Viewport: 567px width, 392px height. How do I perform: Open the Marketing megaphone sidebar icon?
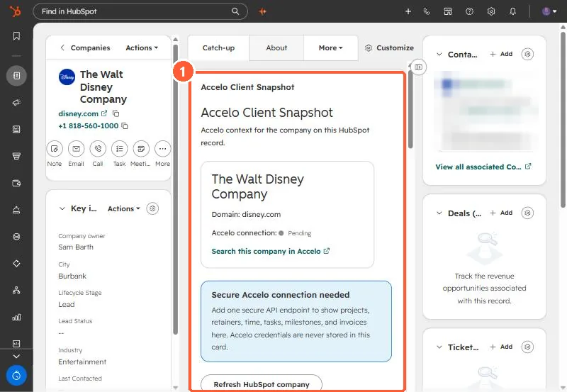pos(16,103)
